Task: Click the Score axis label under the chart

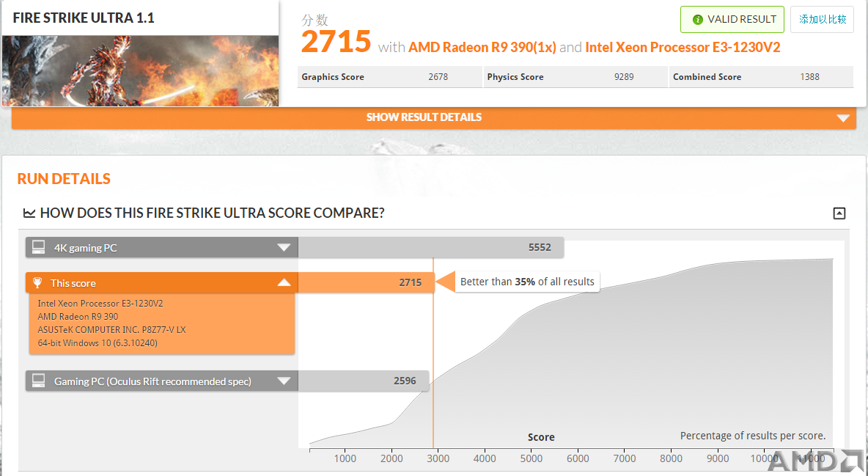Action: coord(541,437)
